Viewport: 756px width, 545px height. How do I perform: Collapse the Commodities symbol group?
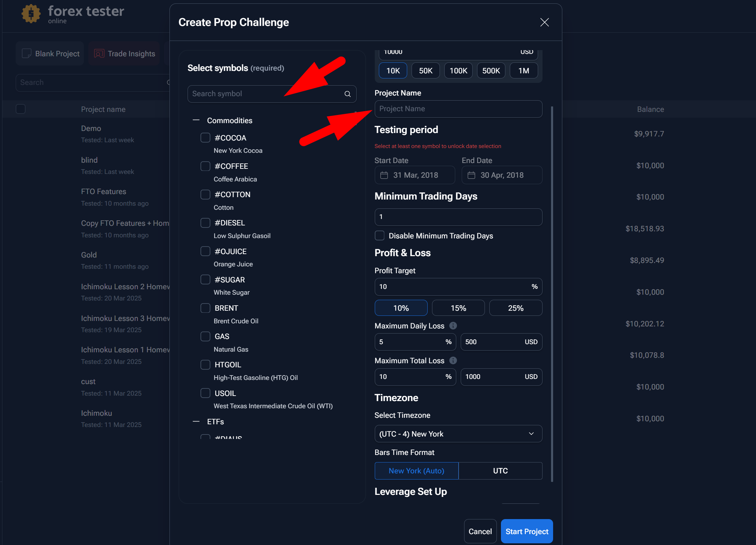[196, 120]
